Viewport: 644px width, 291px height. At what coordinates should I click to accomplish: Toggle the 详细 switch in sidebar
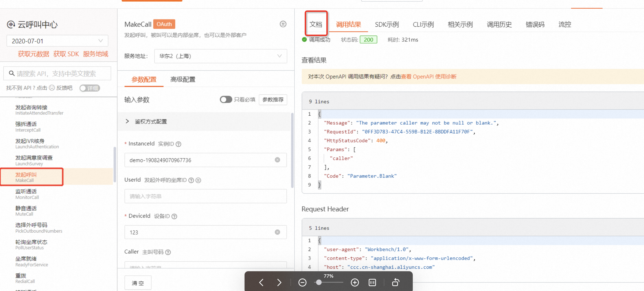[x=89, y=88]
